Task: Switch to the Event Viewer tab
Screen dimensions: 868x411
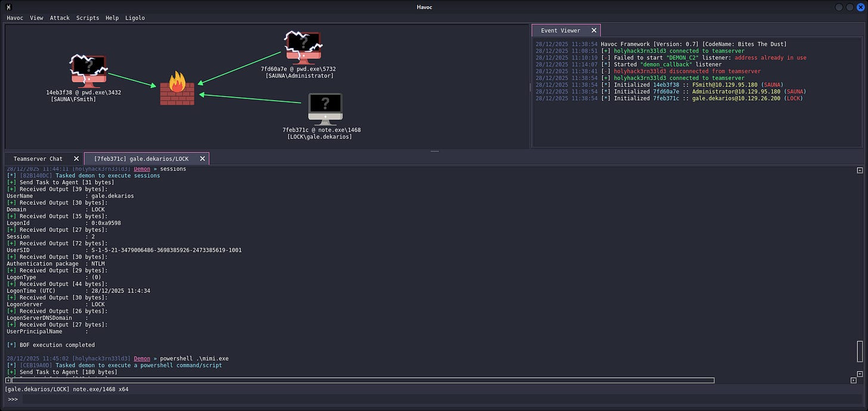Action: point(560,30)
